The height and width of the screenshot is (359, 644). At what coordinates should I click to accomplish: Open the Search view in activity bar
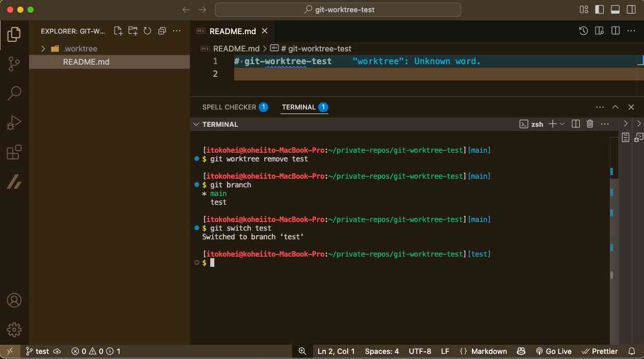(14, 93)
